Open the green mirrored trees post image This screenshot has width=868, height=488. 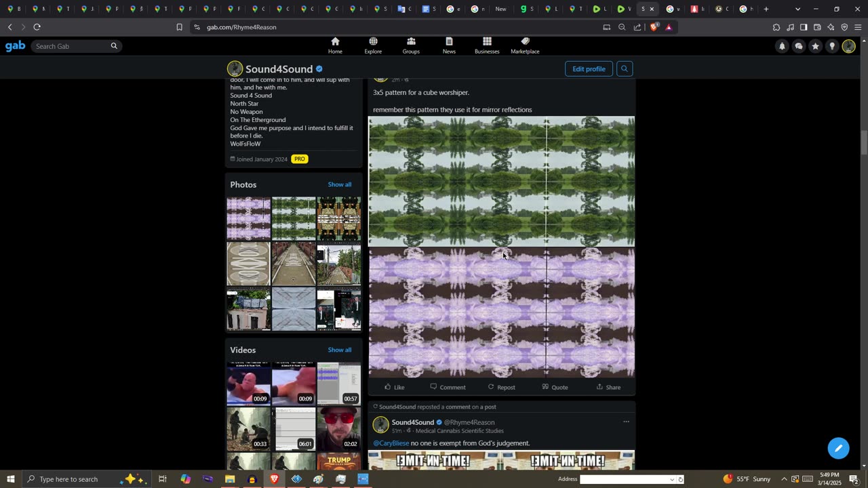[502, 182]
